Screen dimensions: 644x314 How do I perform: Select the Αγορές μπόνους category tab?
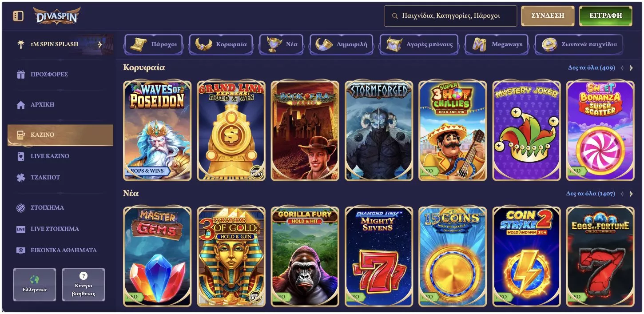420,44
